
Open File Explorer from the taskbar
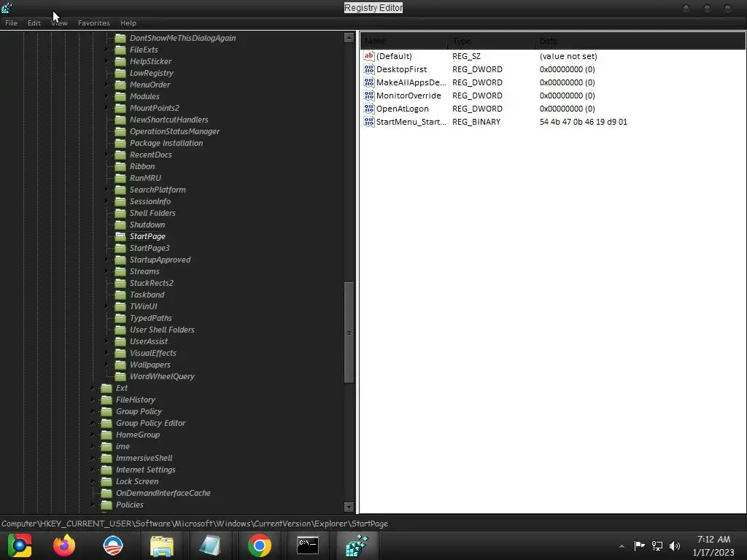(162, 545)
